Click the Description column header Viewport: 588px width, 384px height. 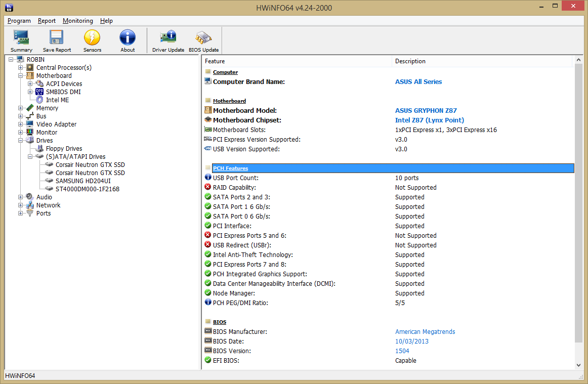[482, 61]
